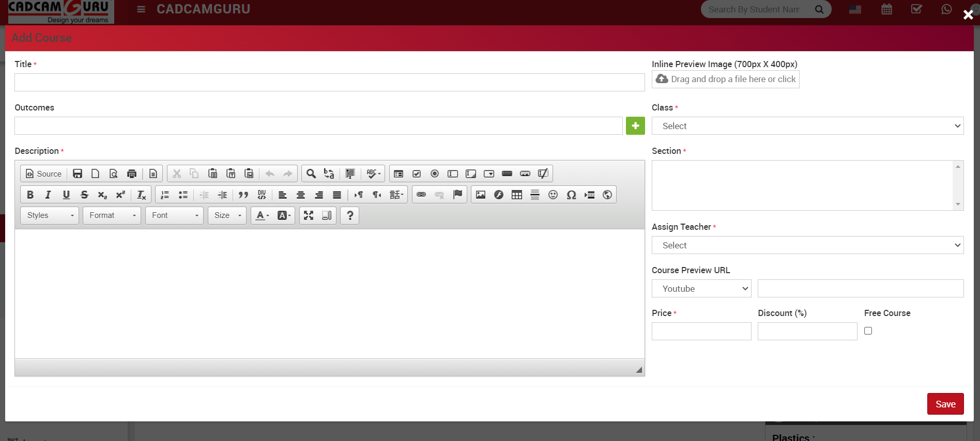The width and height of the screenshot is (980, 441).
Task: Click the preview image upload area
Action: pyautogui.click(x=725, y=79)
